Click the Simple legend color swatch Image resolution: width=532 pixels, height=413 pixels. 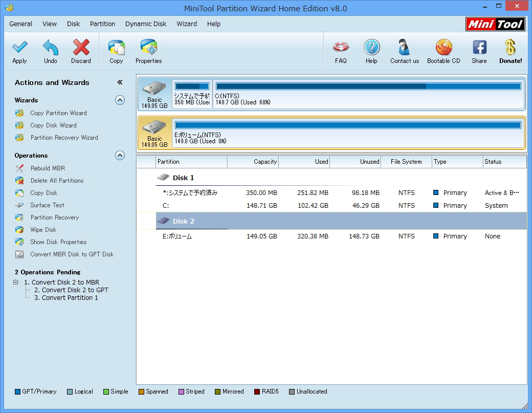click(106, 392)
